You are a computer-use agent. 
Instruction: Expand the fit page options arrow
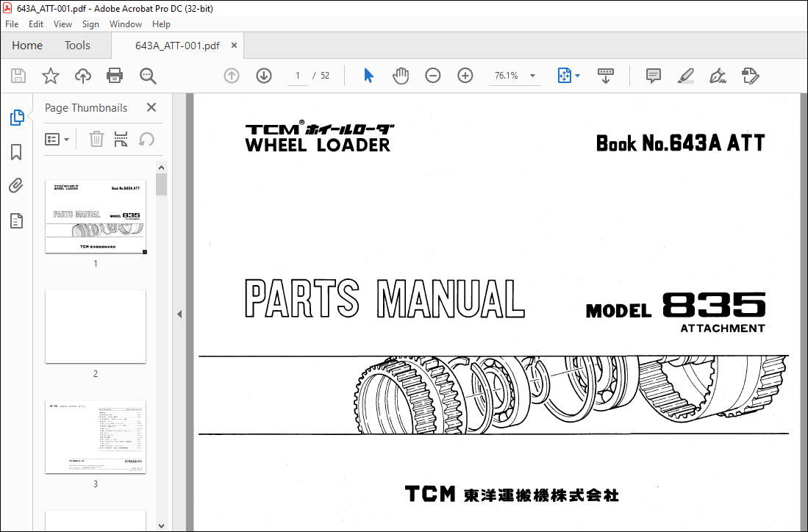pyautogui.click(x=578, y=76)
